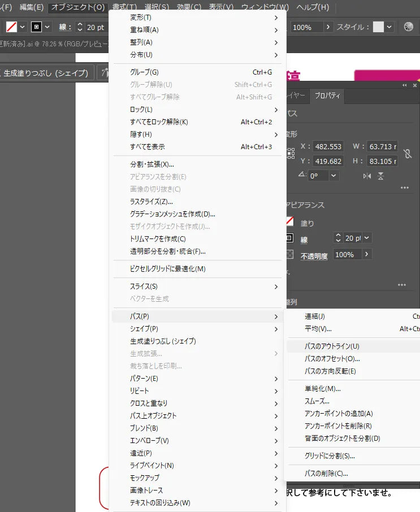Open the stroke color dropdown in control bar
The image size is (420, 512).
click(47, 27)
